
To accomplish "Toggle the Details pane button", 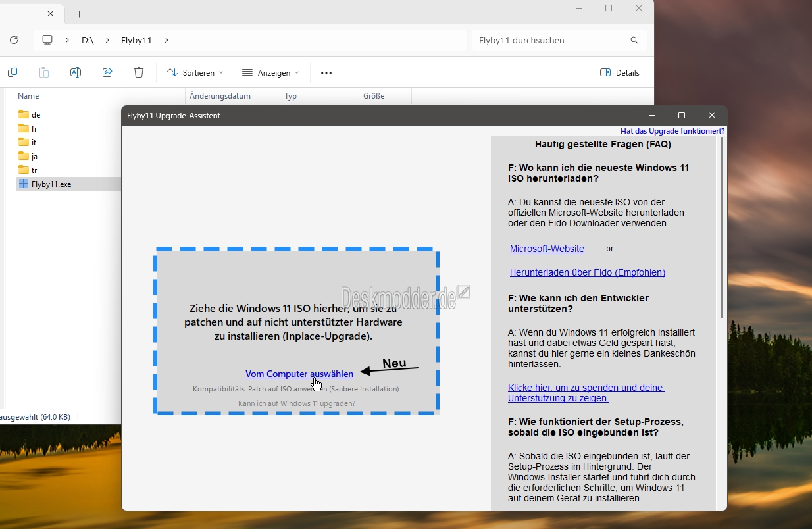I will [620, 72].
